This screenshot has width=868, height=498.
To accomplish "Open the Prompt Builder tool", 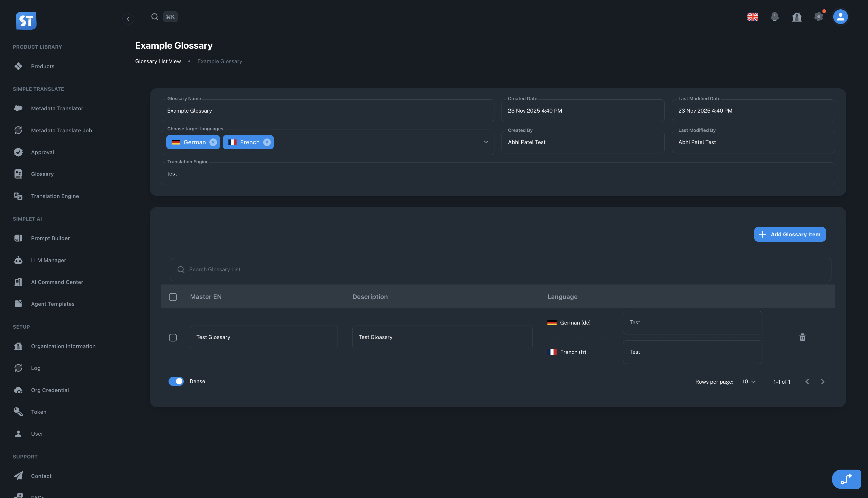I will 50,238.
